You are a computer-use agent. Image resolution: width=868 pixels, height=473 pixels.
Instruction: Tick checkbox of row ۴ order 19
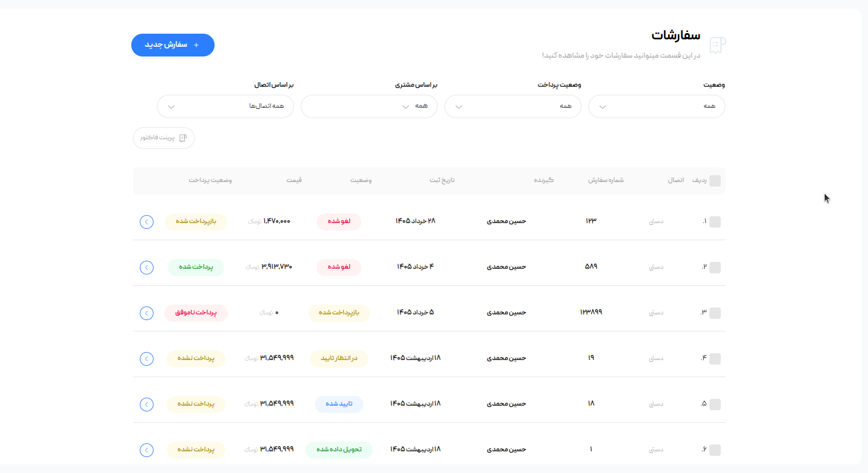pos(714,359)
